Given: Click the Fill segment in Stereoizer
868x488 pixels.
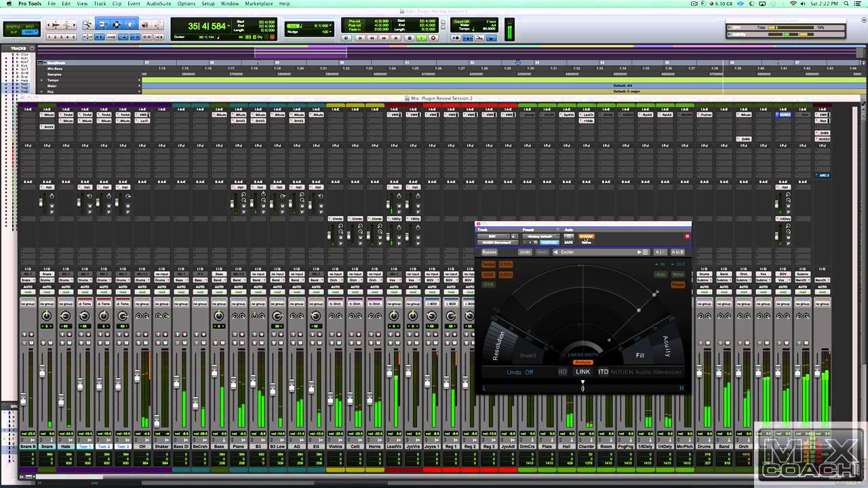Looking at the screenshot, I should click(x=639, y=355).
